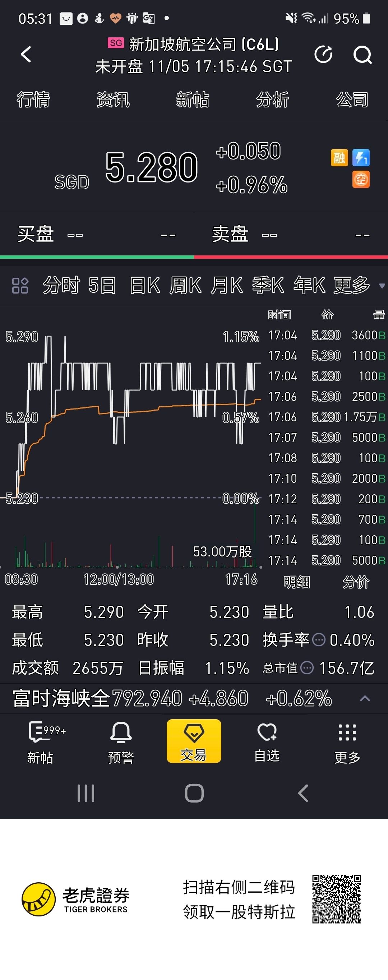Tap the 17:04 3600 trade row
388x980 pixels.
coord(327,335)
